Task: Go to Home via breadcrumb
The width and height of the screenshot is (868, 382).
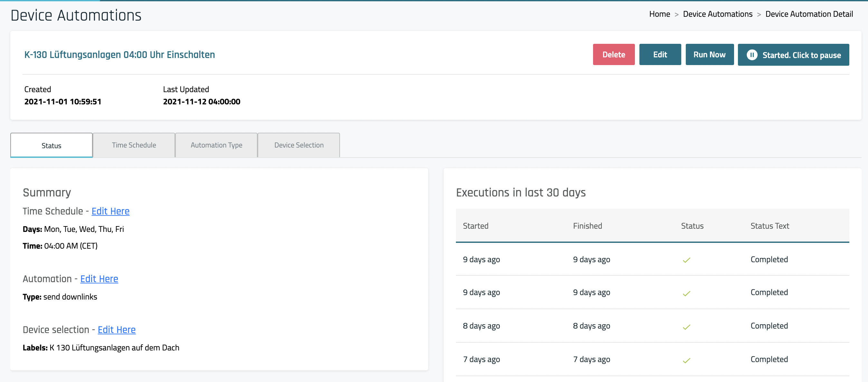Action: (x=659, y=14)
